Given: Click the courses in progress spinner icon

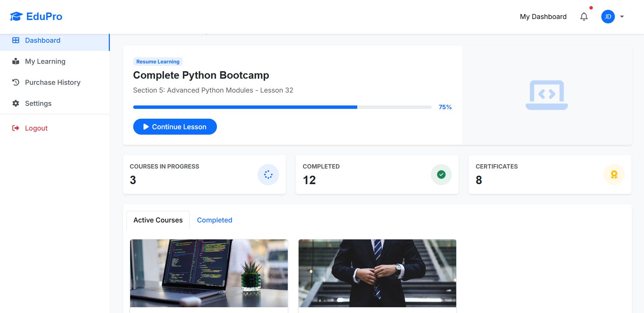Looking at the screenshot, I should pos(268,175).
